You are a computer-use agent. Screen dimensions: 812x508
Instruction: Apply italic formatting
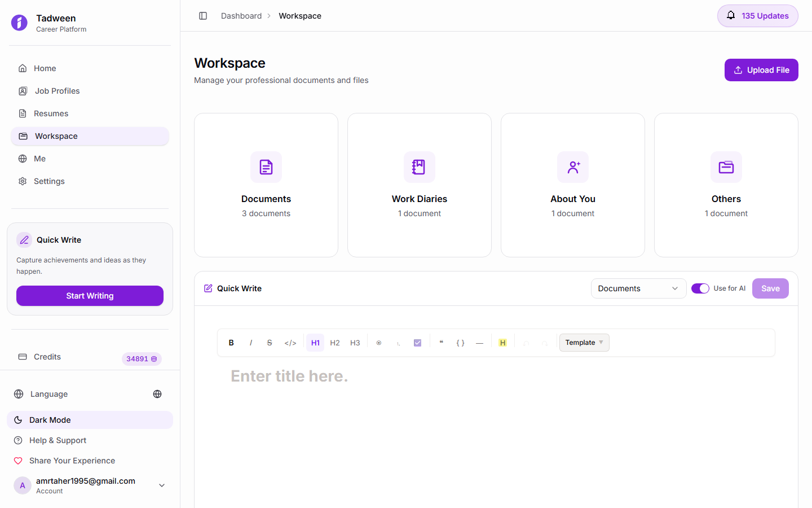click(x=250, y=343)
